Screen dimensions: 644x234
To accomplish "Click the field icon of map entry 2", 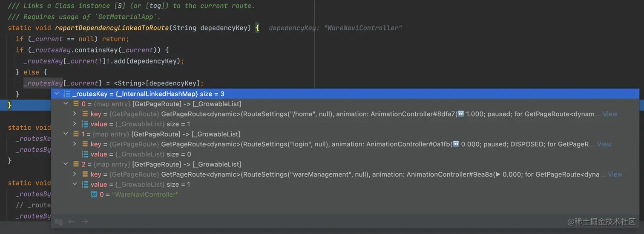I will 76,164.
